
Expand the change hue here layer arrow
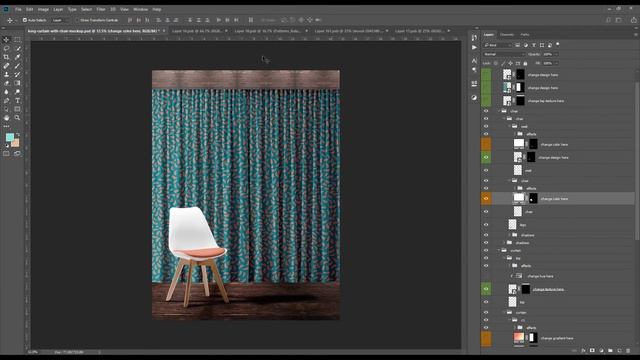tap(511, 276)
